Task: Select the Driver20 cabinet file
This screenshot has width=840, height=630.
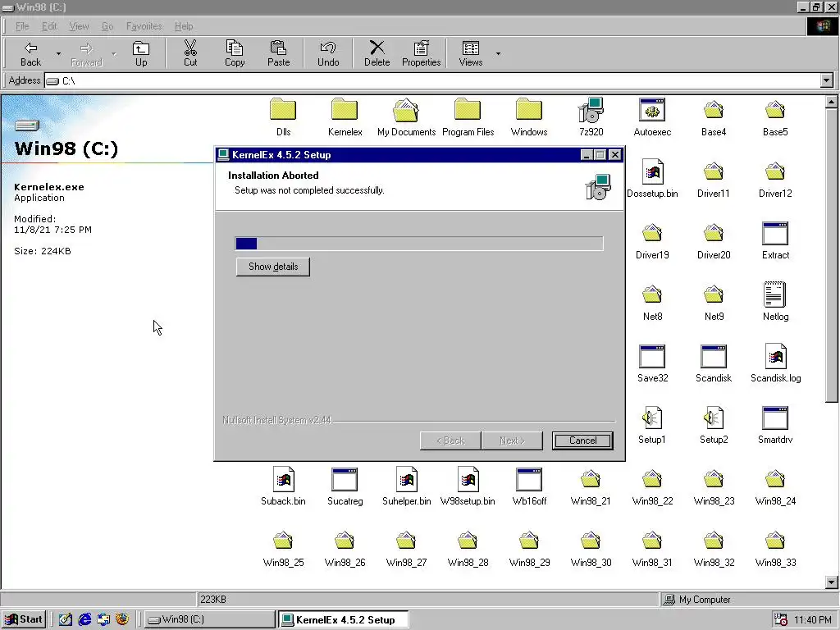Action: pyautogui.click(x=714, y=240)
